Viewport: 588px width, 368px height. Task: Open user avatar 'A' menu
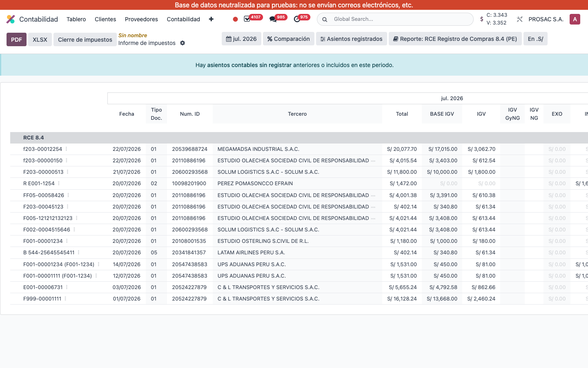tap(575, 19)
